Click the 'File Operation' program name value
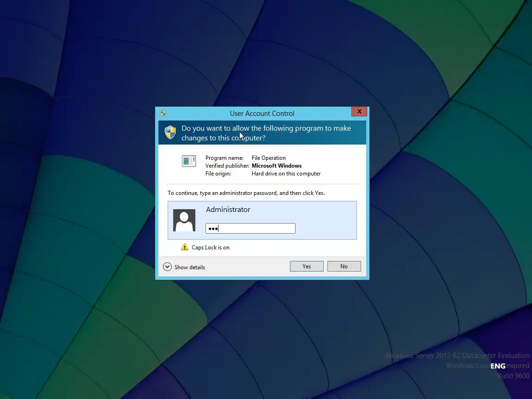 point(269,158)
